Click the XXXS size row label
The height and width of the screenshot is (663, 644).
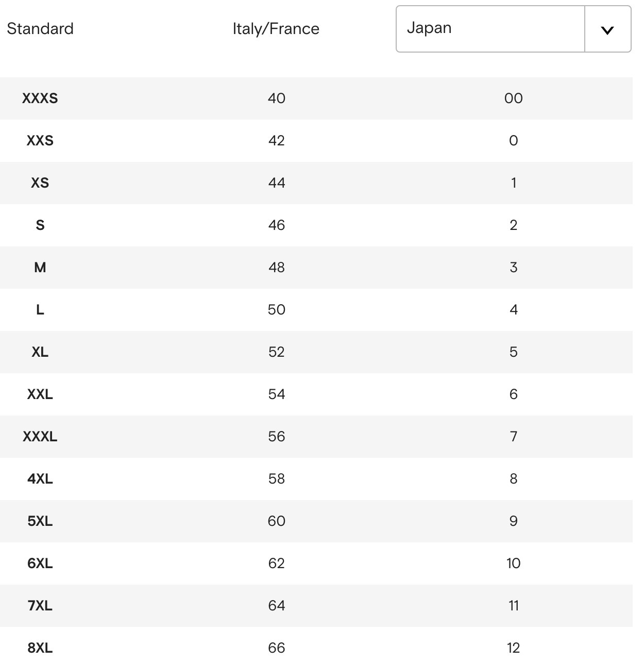point(40,98)
